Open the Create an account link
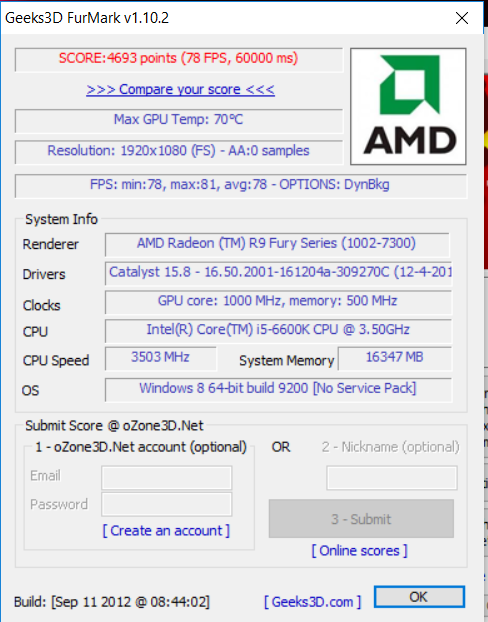This screenshot has width=488, height=622. click(x=166, y=531)
